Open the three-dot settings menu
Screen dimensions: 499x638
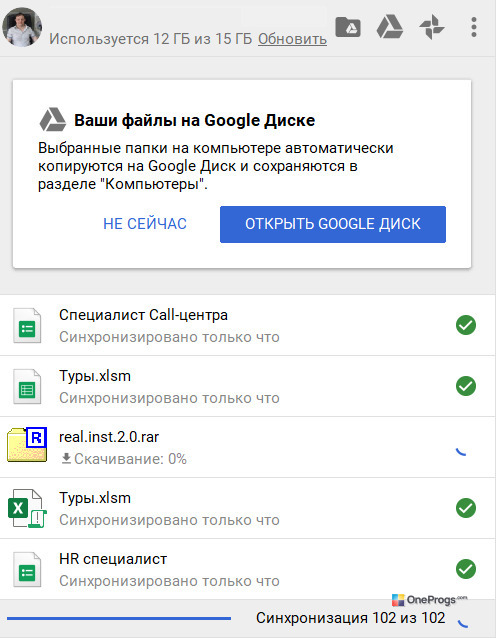tap(474, 27)
